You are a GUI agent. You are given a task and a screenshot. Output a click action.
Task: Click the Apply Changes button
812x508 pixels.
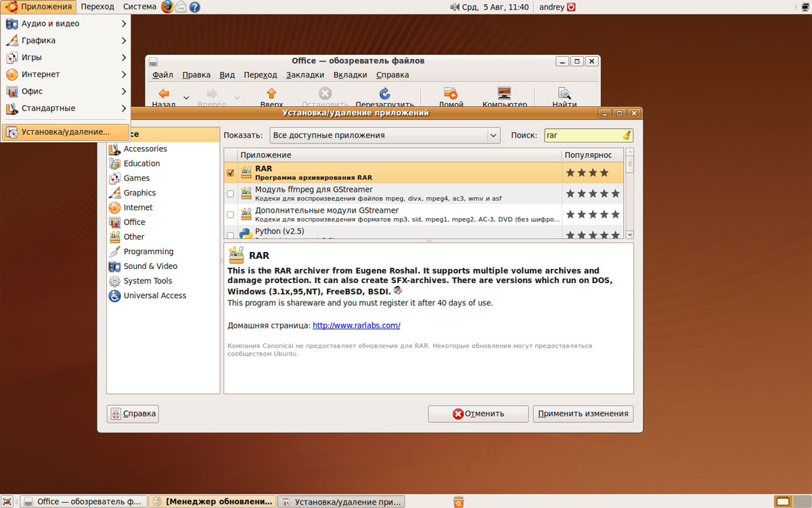[583, 413]
